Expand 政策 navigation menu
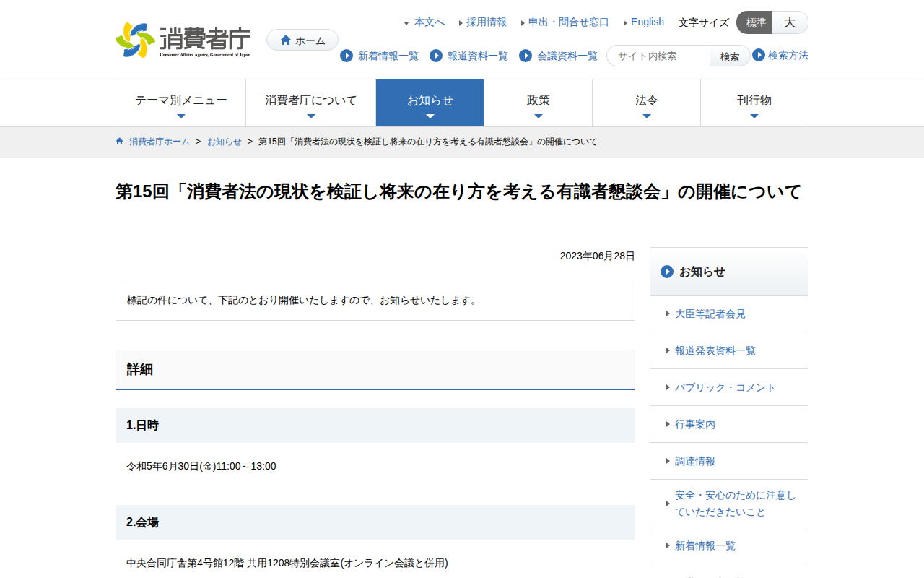Viewport: 924px width, 578px height. (539, 103)
